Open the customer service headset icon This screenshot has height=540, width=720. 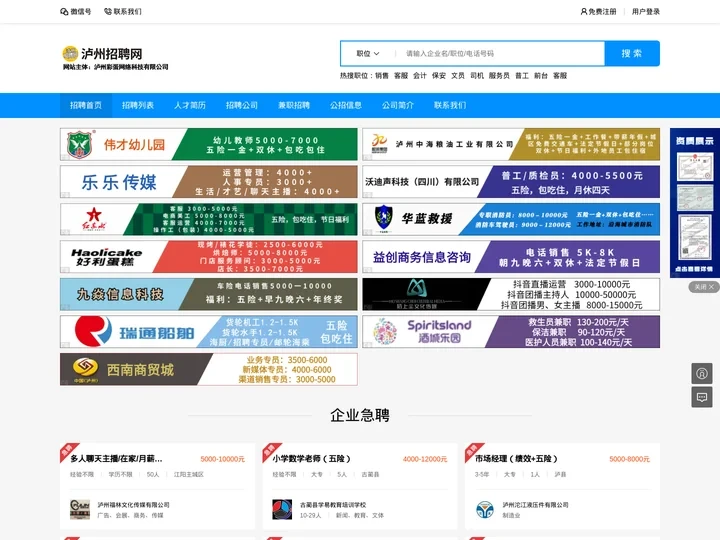pyautogui.click(x=702, y=373)
